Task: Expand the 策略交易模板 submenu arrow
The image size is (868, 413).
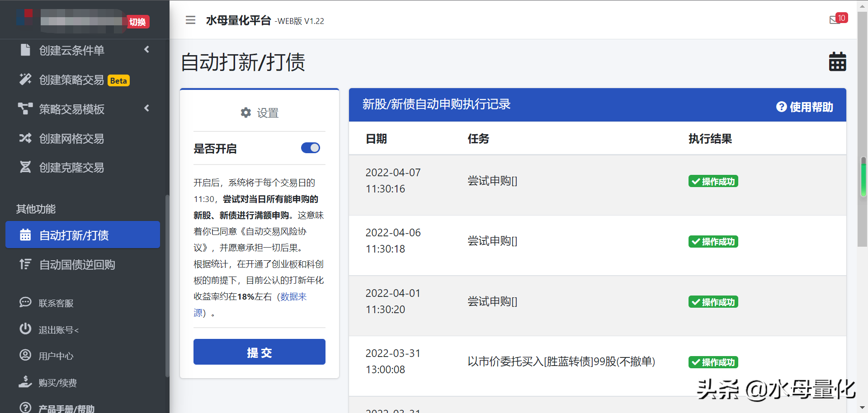Action: [x=146, y=108]
